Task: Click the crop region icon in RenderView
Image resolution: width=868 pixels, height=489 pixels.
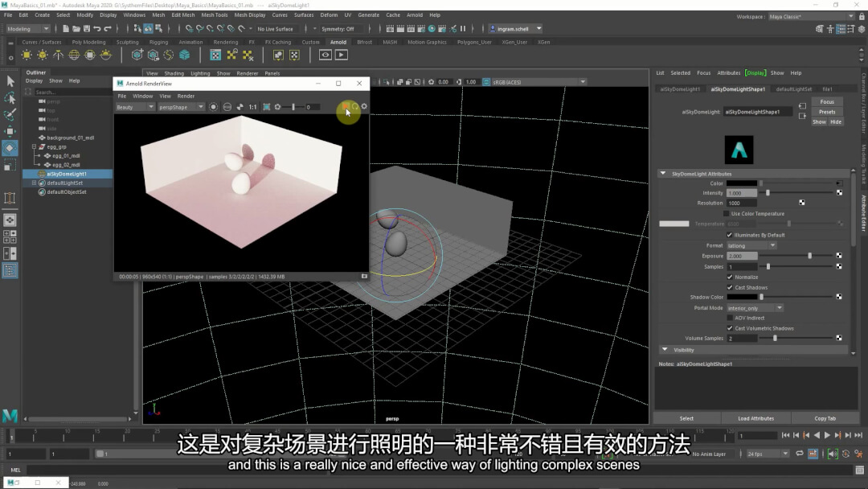Action: pyautogui.click(x=266, y=107)
